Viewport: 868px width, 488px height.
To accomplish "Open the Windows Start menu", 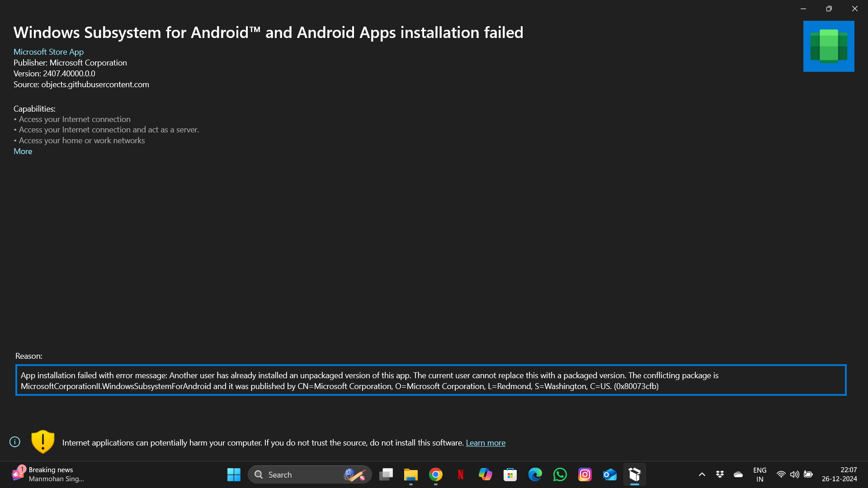I will tap(234, 474).
